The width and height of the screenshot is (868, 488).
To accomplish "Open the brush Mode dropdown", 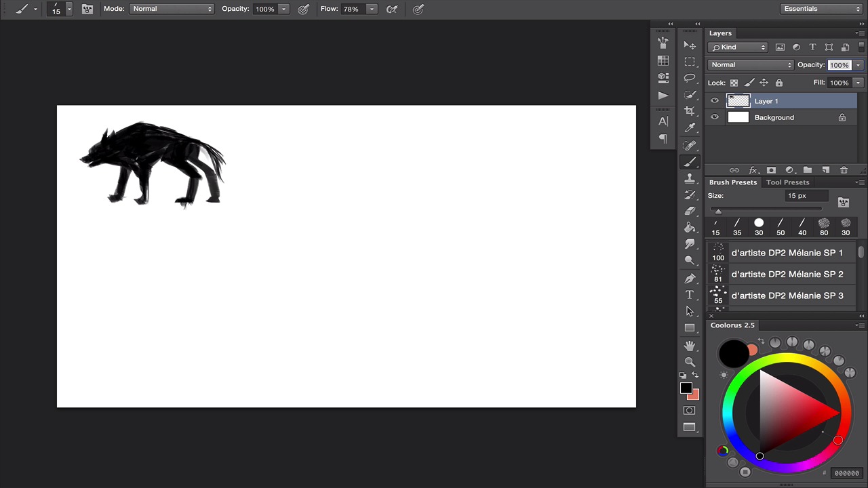I will [x=172, y=9].
